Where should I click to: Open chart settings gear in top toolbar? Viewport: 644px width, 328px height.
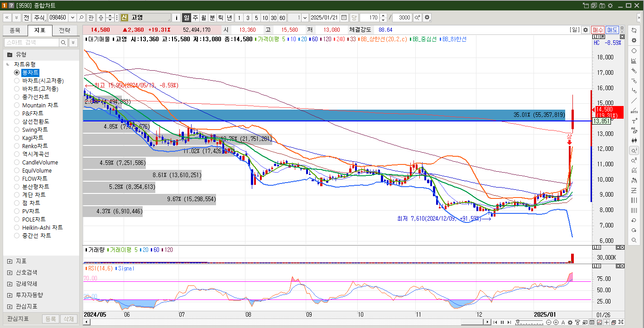pos(427,18)
